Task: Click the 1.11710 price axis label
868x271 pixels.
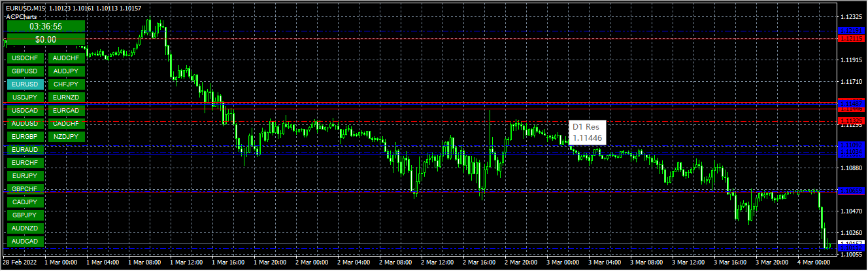Action: [852, 81]
